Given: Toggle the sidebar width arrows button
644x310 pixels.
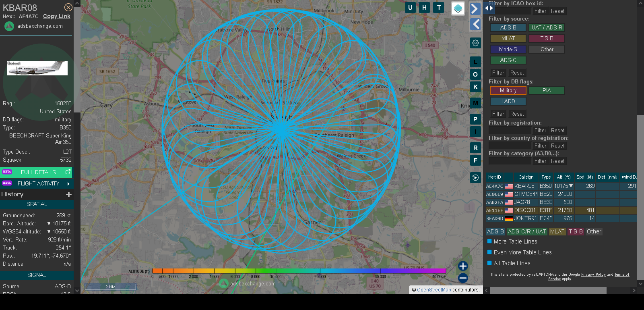Looking at the screenshot, I should click(489, 8).
